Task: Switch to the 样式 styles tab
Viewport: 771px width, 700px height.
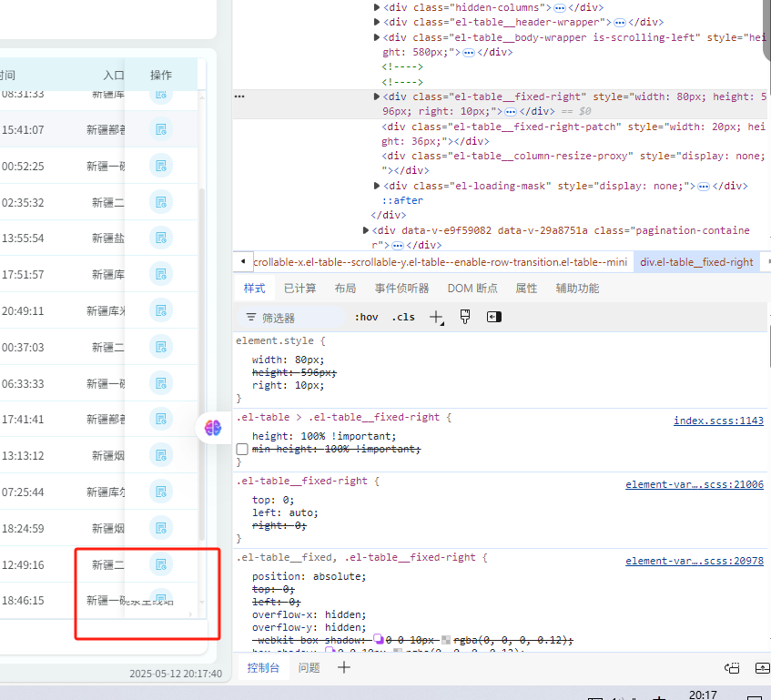Action: [255, 289]
